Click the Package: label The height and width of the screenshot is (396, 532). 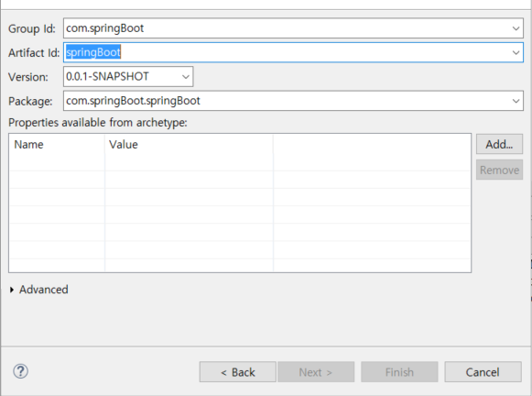[30, 101]
